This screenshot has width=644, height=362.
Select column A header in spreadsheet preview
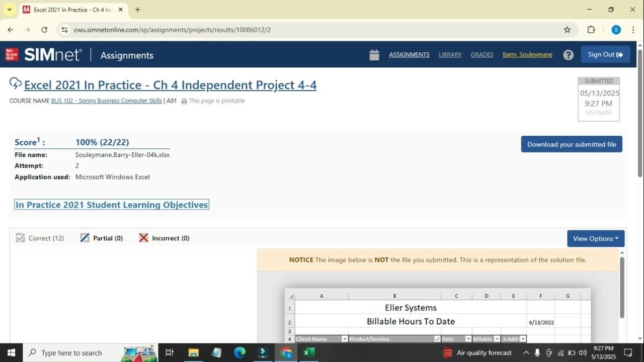tap(321, 296)
